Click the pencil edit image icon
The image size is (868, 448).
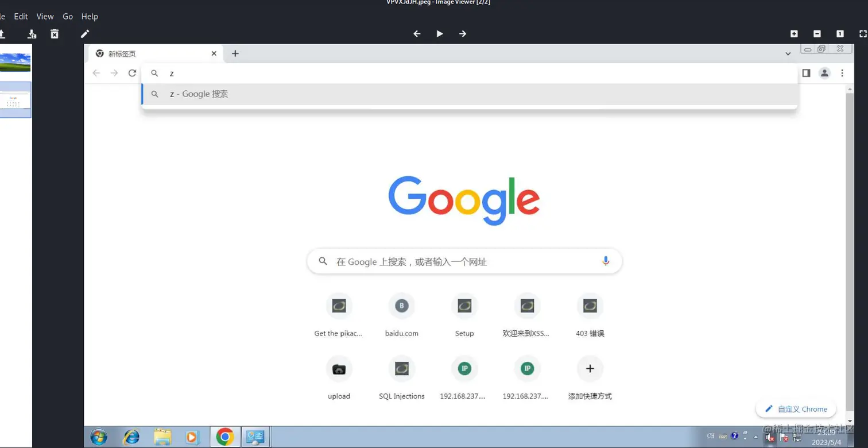[x=85, y=34]
